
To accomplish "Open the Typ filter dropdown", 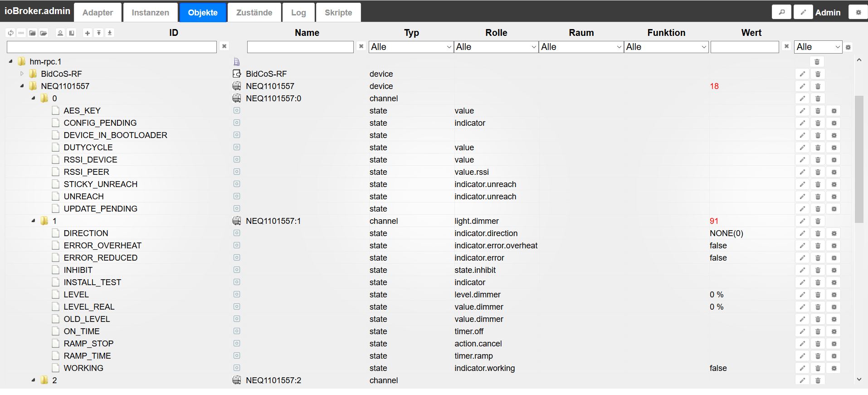I will point(411,47).
